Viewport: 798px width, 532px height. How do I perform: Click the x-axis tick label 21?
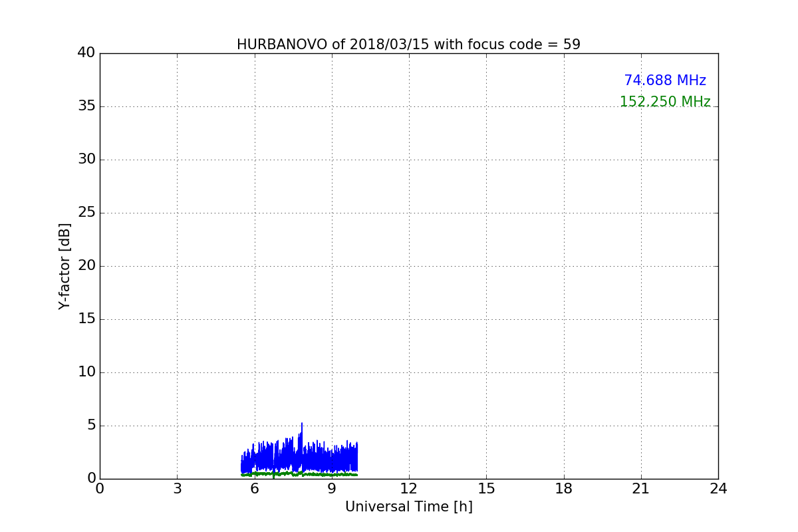pyautogui.click(x=641, y=489)
